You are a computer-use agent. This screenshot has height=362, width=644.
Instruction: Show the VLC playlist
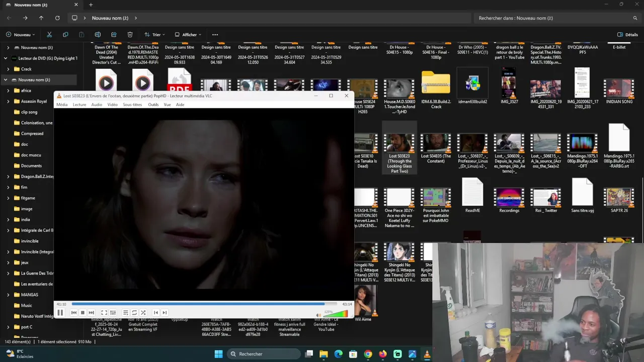tap(126, 313)
